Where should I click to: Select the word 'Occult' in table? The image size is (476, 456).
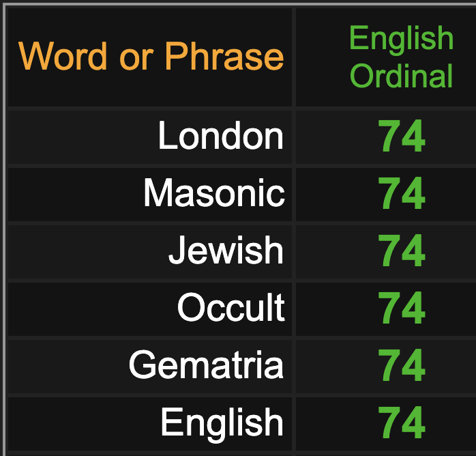231,307
